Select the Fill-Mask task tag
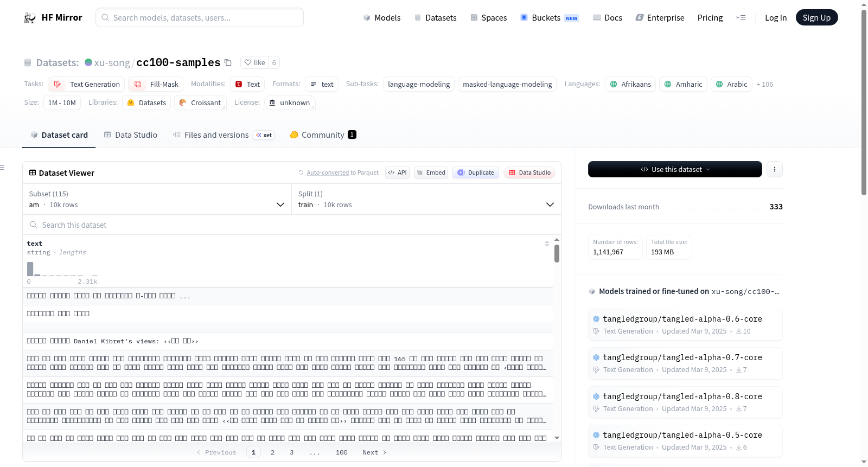The image size is (868, 467). tap(156, 85)
